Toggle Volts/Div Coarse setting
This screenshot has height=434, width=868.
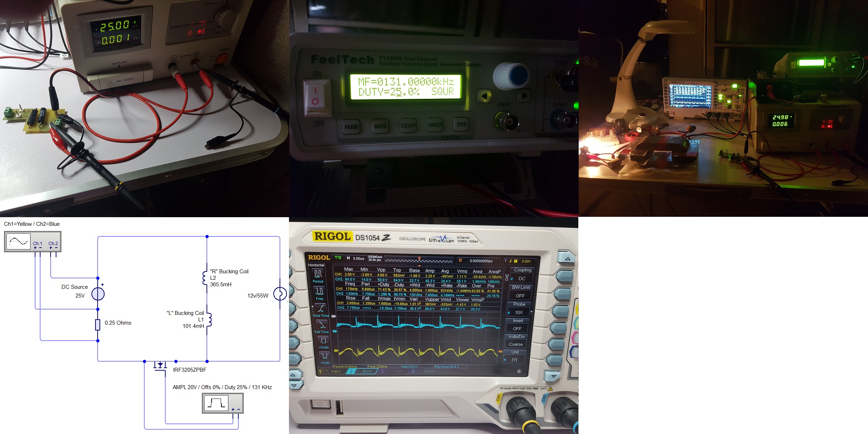(x=516, y=341)
